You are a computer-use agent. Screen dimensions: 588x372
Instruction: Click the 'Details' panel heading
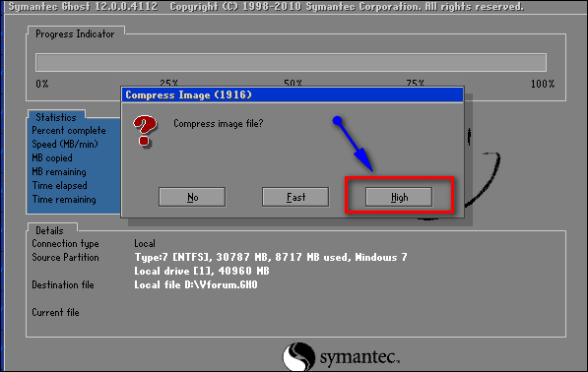coord(49,230)
